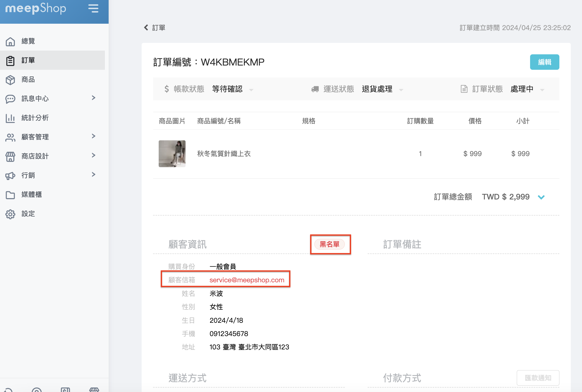Click the home icon for 總覽
582x392 pixels.
pyautogui.click(x=10, y=41)
